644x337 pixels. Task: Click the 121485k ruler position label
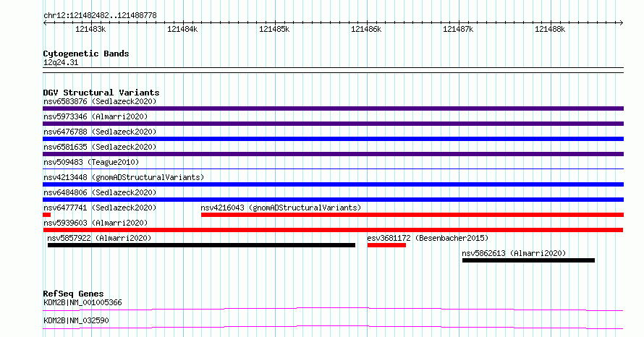[x=274, y=30]
